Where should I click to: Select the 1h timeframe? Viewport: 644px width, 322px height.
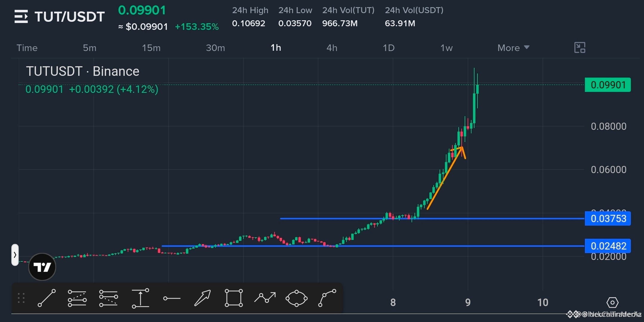pos(276,48)
